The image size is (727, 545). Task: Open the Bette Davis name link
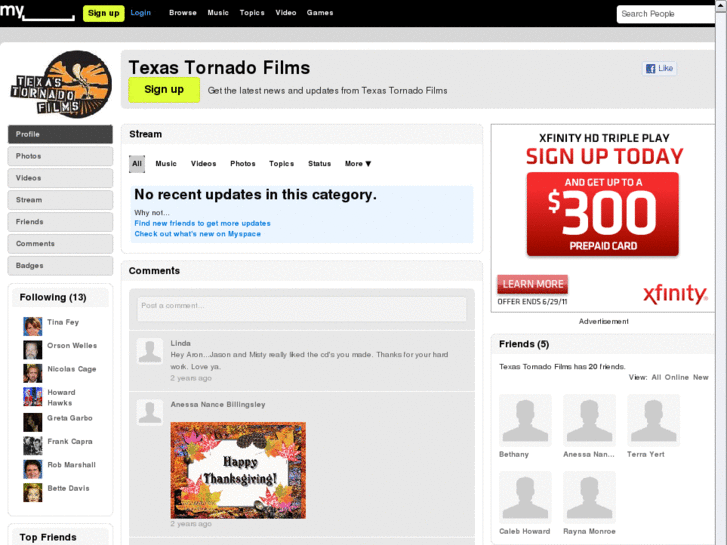click(x=69, y=488)
